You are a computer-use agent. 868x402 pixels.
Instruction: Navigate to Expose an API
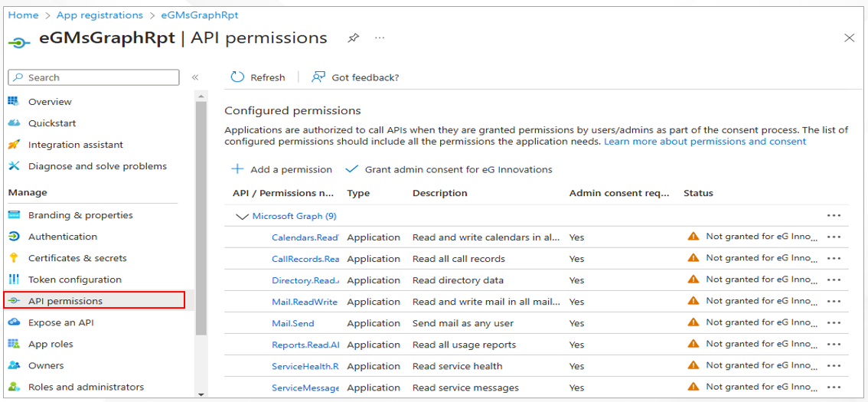(x=61, y=323)
